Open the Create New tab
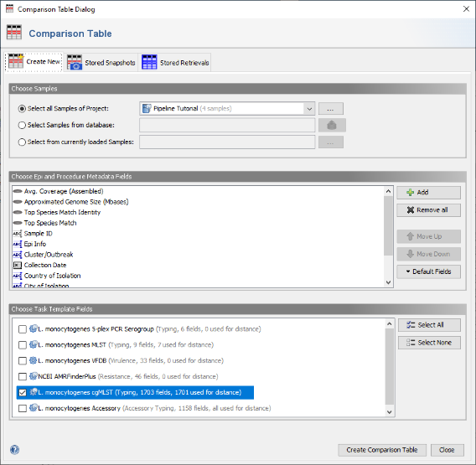 coord(34,62)
